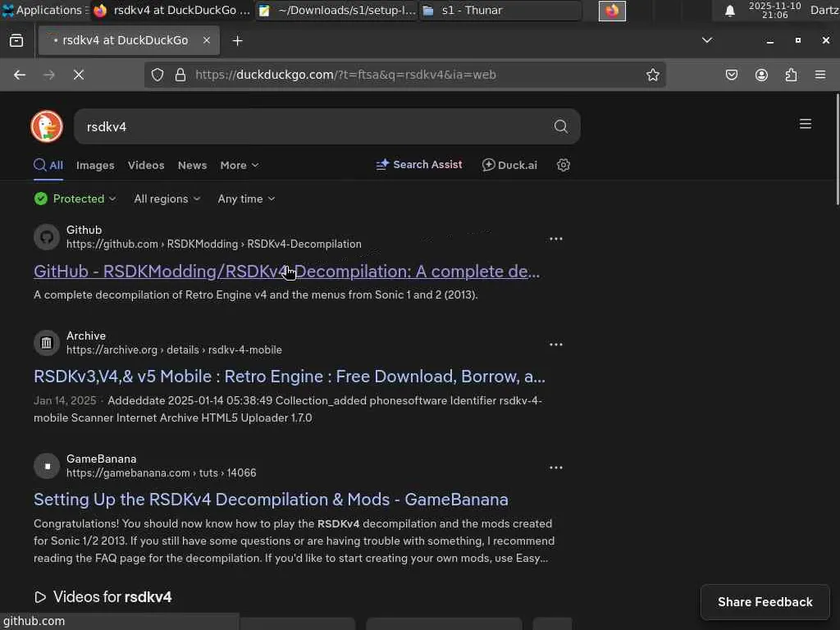
Task: Click the magnifier search icon in search box
Action: (x=560, y=126)
